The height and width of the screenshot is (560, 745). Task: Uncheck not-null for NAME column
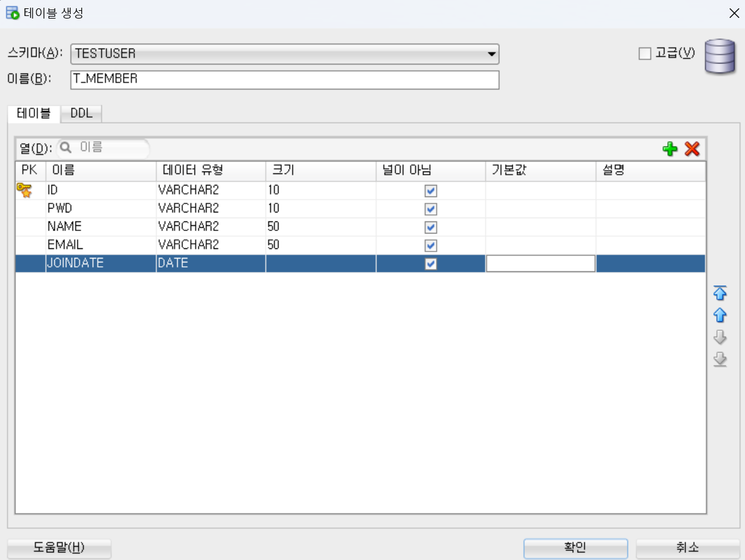pyautogui.click(x=431, y=227)
